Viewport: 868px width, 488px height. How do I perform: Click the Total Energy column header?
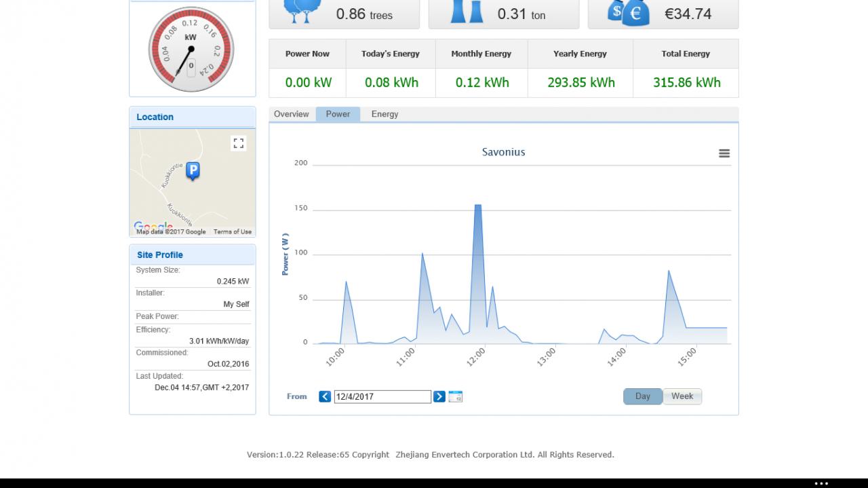686,54
